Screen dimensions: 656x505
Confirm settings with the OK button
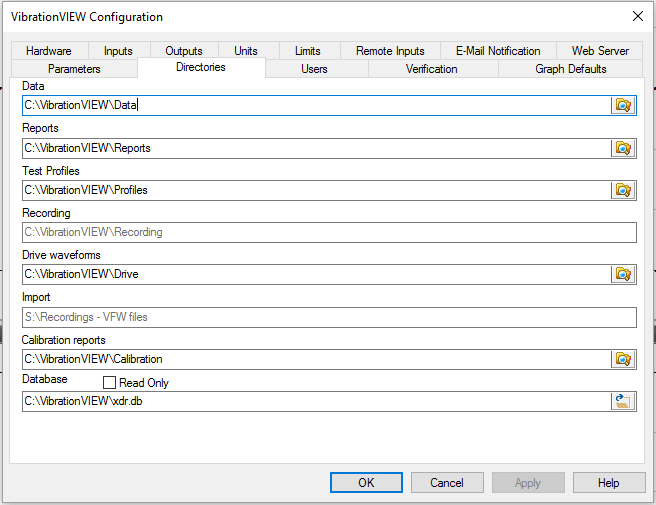point(366,483)
